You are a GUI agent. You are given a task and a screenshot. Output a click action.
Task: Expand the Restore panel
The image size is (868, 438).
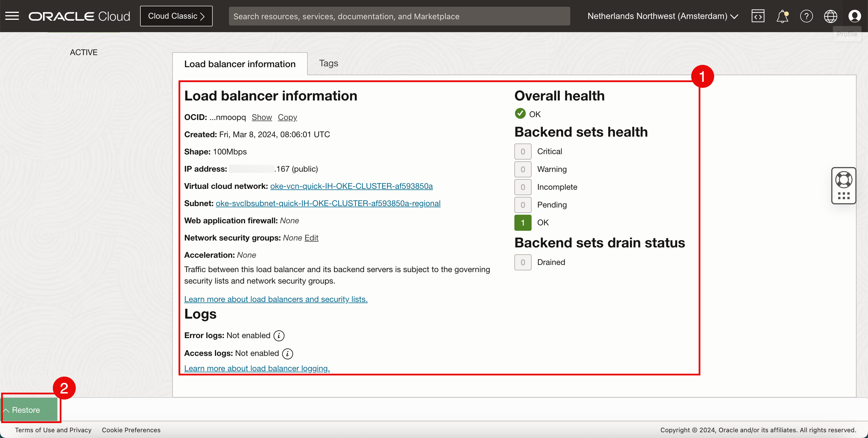(26, 410)
